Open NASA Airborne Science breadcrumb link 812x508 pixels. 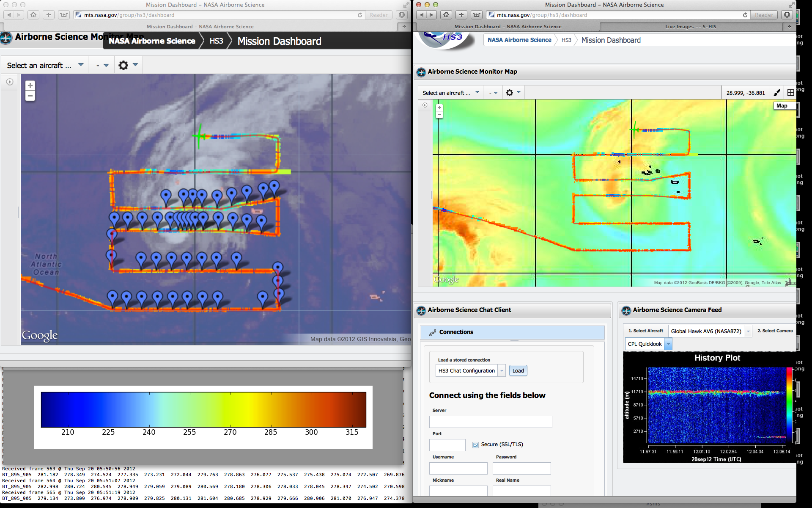tap(519, 40)
